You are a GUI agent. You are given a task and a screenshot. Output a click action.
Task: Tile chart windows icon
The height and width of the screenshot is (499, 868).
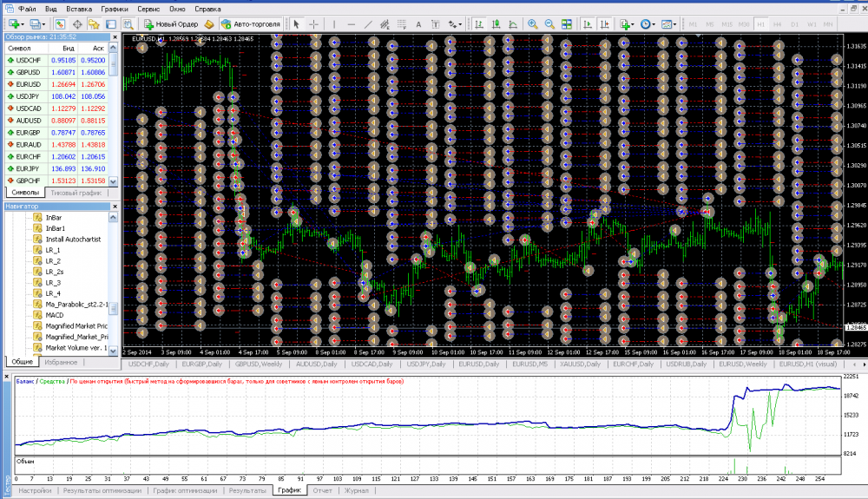(566, 23)
